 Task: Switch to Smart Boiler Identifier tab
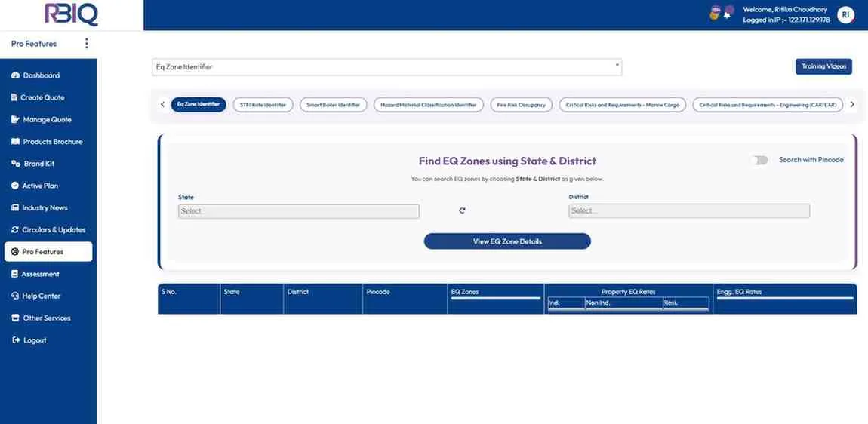point(334,105)
